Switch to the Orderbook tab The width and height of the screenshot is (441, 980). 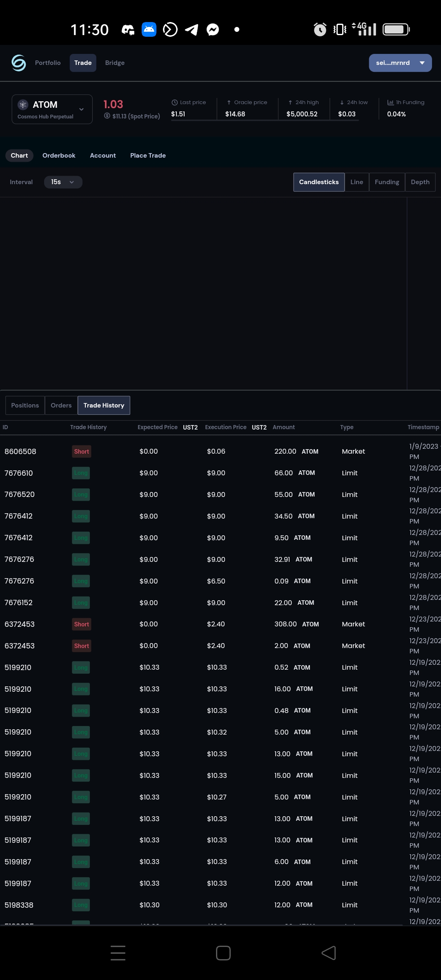pos(59,156)
